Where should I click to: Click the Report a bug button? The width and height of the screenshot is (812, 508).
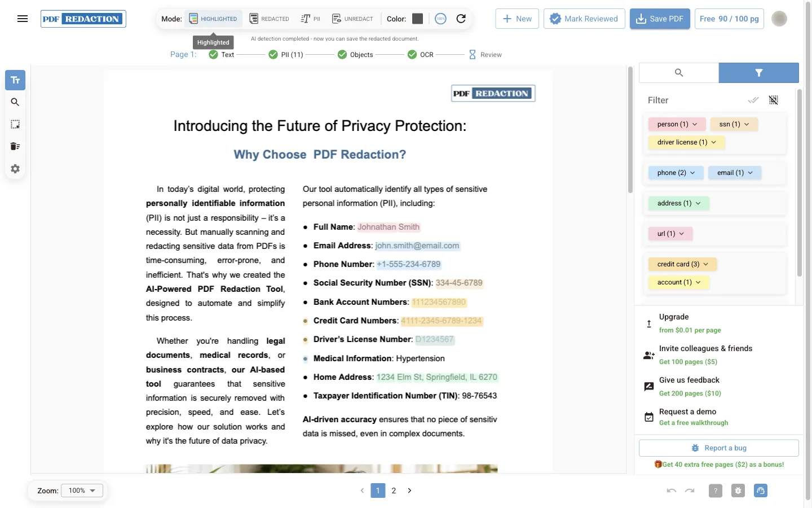[x=719, y=448]
